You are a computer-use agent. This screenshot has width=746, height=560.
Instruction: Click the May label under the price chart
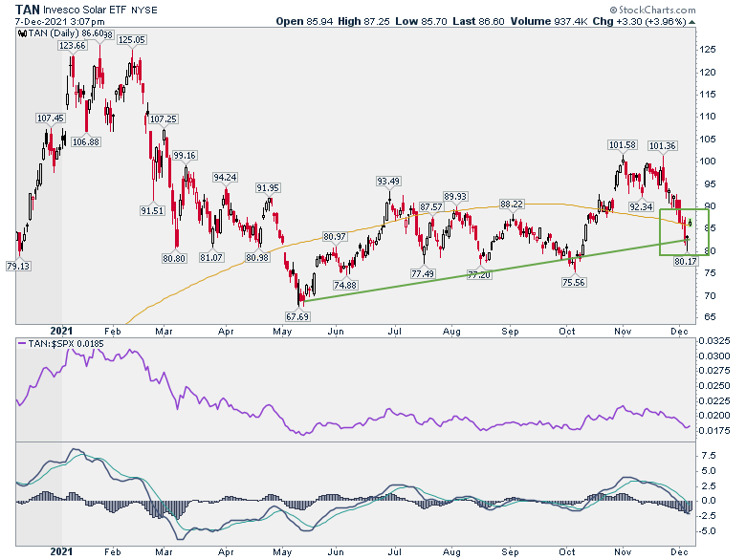tap(282, 332)
